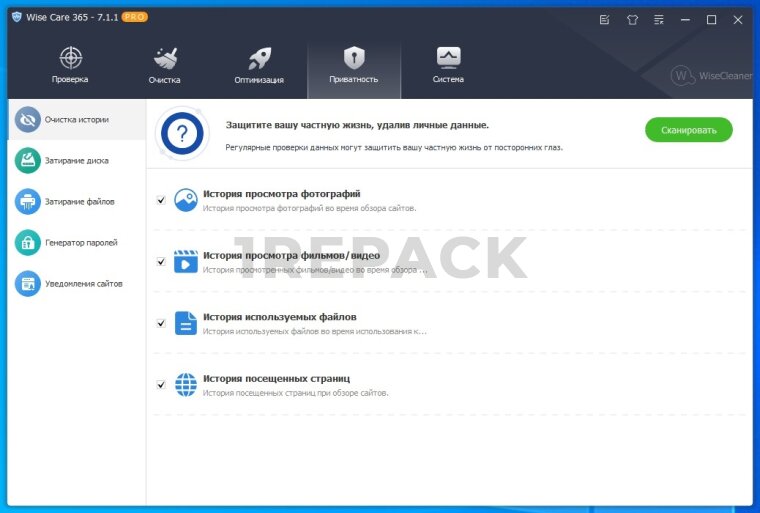Screen dimensions: 760x513
Task: Select Затирание файлов shredder icon
Action: 28,201
